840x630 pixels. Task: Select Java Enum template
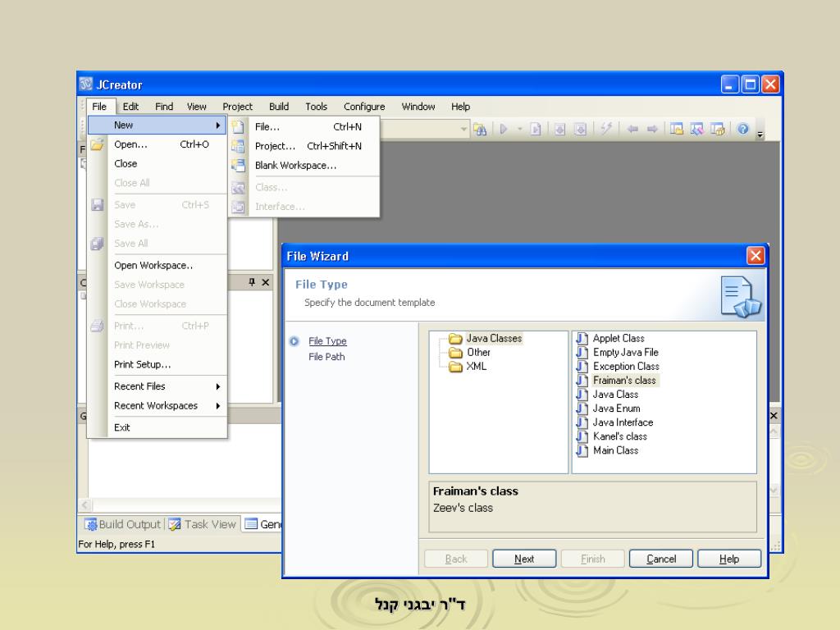point(616,409)
